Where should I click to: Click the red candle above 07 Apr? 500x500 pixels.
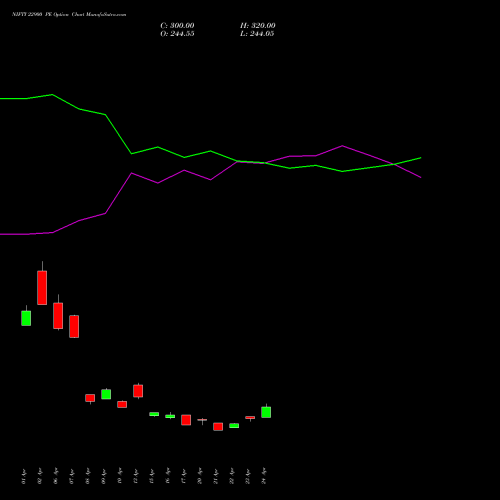pyautogui.click(x=74, y=326)
